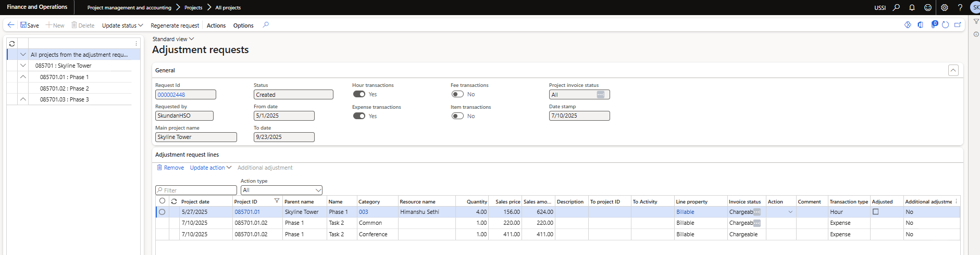Click the refresh icon in the project tree header
This screenshot has height=255, width=980.
tap(12, 44)
